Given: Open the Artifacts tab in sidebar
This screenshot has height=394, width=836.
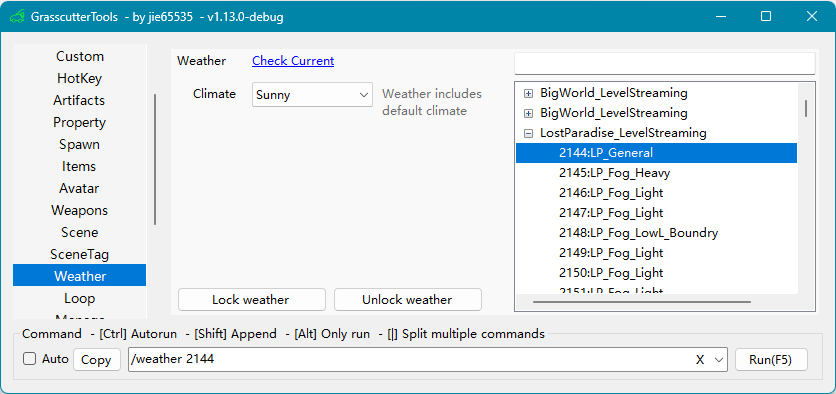Looking at the screenshot, I should click(x=79, y=100).
